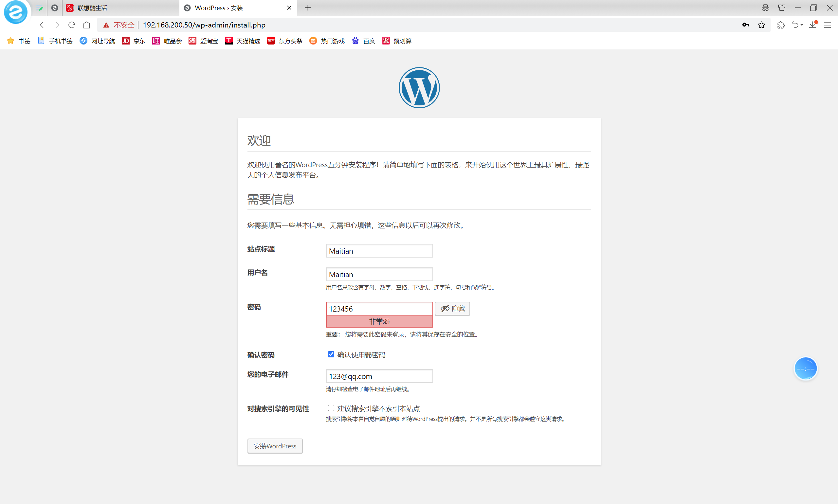The image size is (838, 504).
Task: Open the browser main menu
Action: click(827, 25)
